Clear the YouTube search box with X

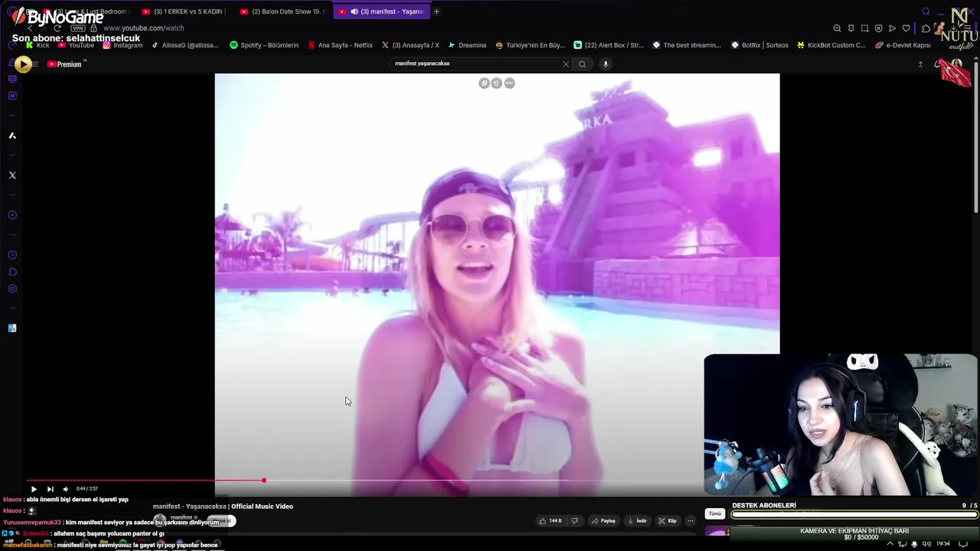[x=566, y=64]
